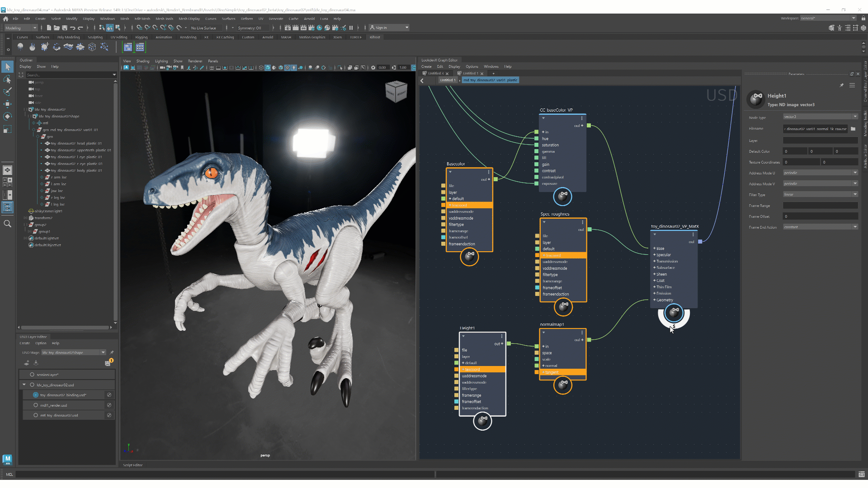
Task: Click the view cube in viewport
Action: pyautogui.click(x=396, y=92)
